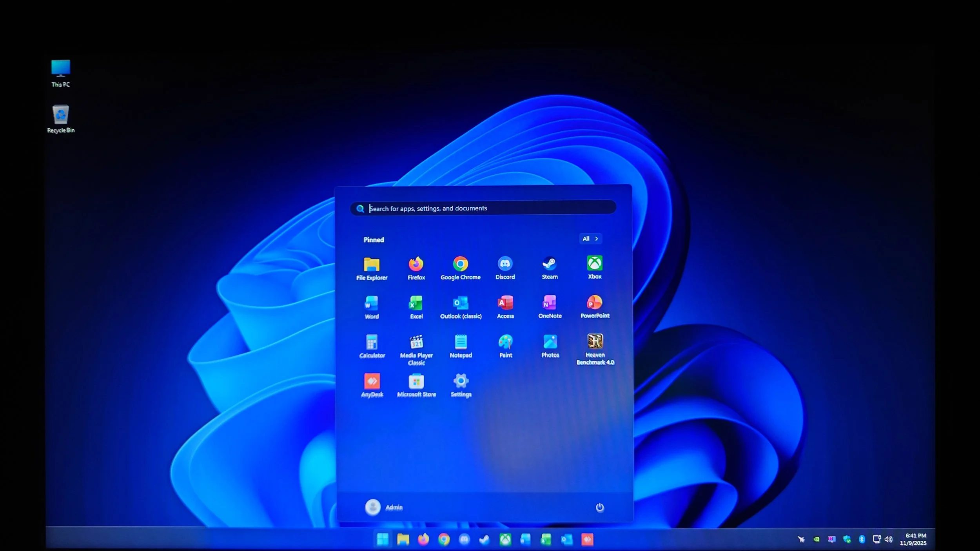
Task: Open AnyDesk from pinned apps
Action: [x=372, y=385]
